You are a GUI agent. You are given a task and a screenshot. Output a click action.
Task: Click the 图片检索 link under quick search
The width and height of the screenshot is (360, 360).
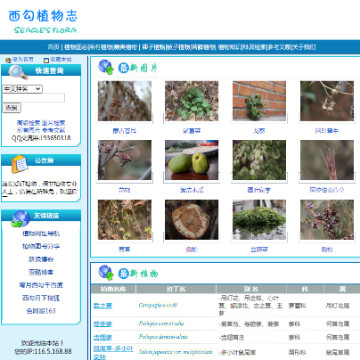point(53,123)
